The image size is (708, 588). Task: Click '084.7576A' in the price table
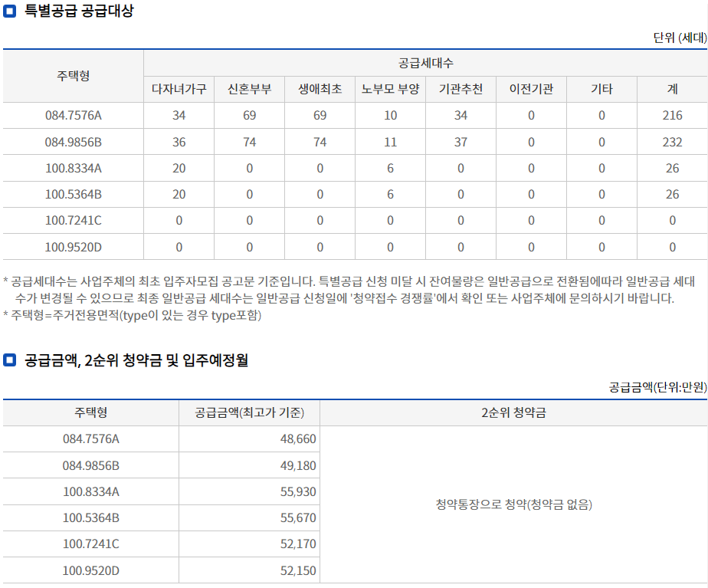(x=90, y=439)
